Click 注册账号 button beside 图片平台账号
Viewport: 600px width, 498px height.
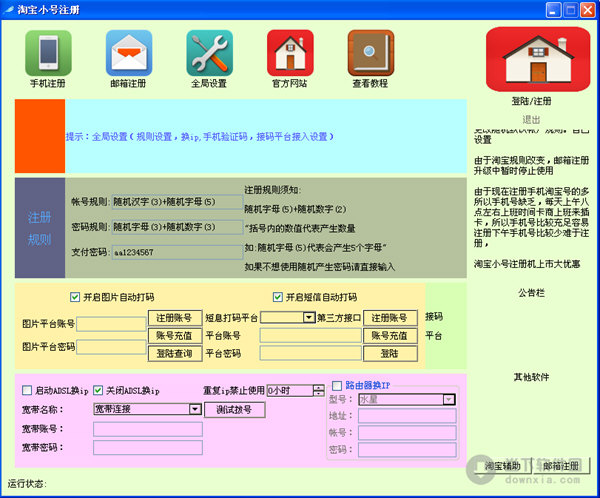[175, 318]
